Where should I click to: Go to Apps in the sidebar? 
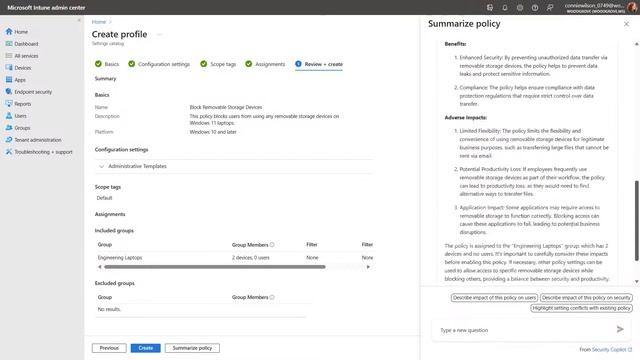16,80
